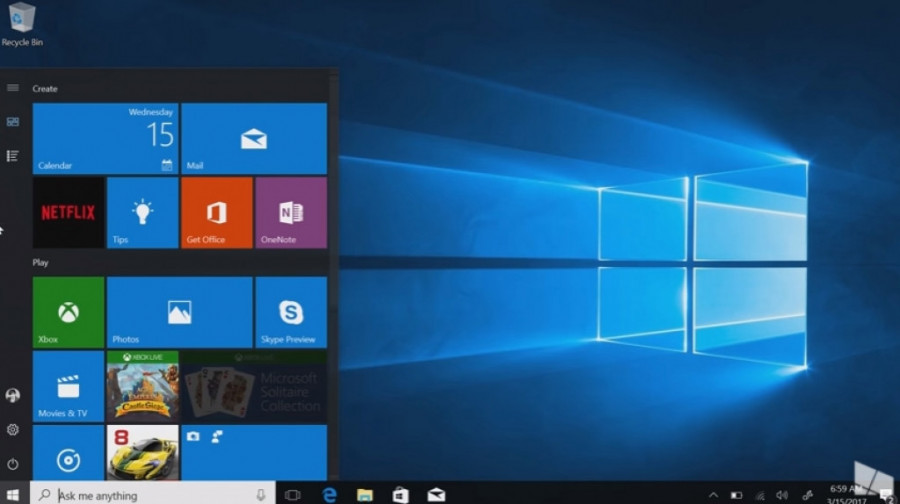Launch Movies & TV tile
900x504 pixels.
point(68,386)
